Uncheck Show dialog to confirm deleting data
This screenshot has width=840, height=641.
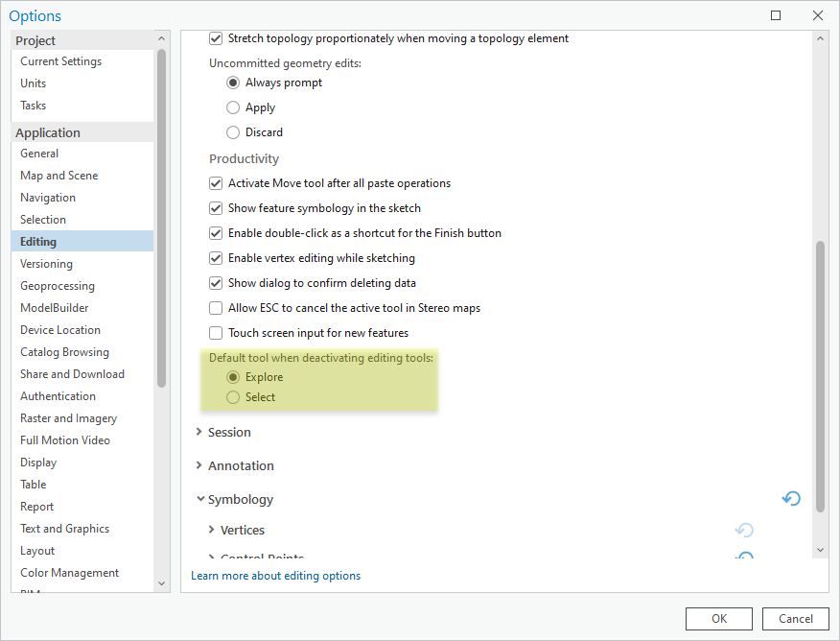pos(216,283)
